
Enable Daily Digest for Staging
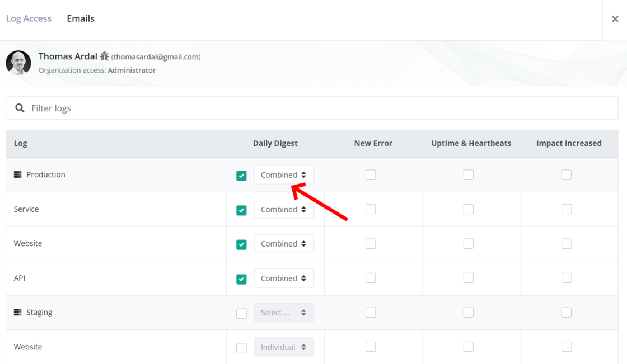click(241, 313)
